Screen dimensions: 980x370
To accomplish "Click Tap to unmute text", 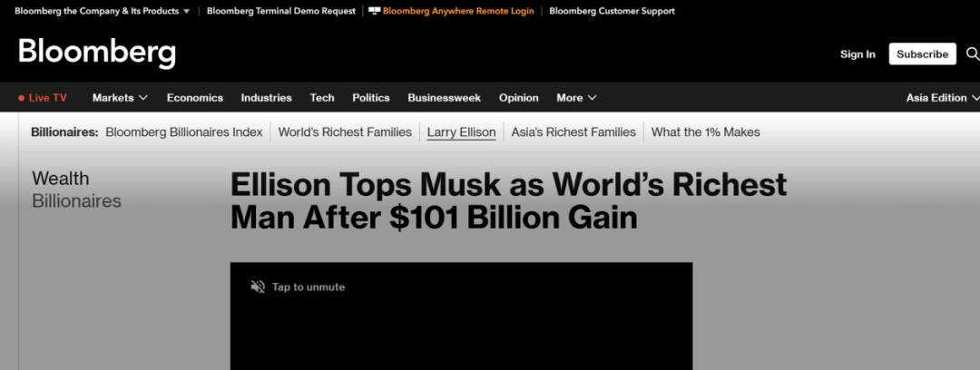I will click(309, 287).
